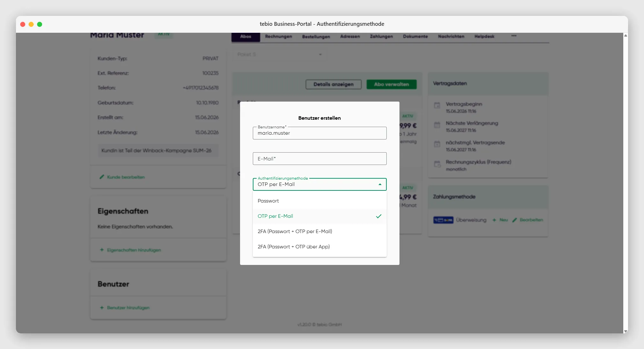The height and width of the screenshot is (349, 644).
Task: Click the Winback-Kampagne SUM-26 note
Action: point(158,151)
